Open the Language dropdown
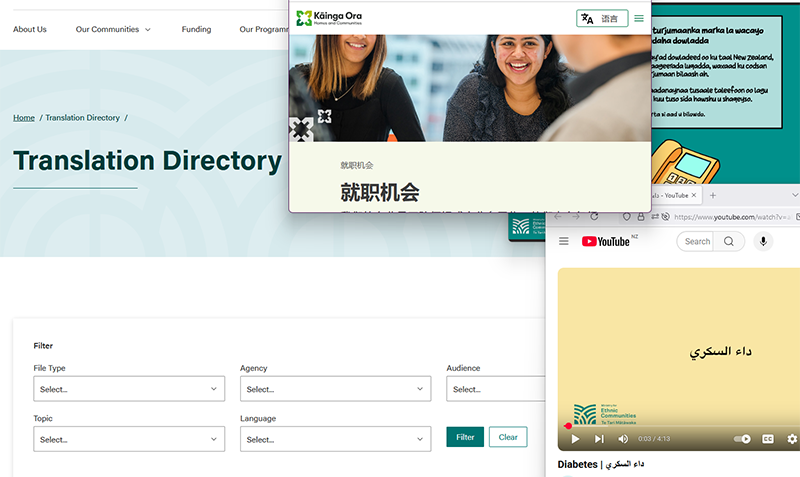The image size is (800, 477). point(336,439)
